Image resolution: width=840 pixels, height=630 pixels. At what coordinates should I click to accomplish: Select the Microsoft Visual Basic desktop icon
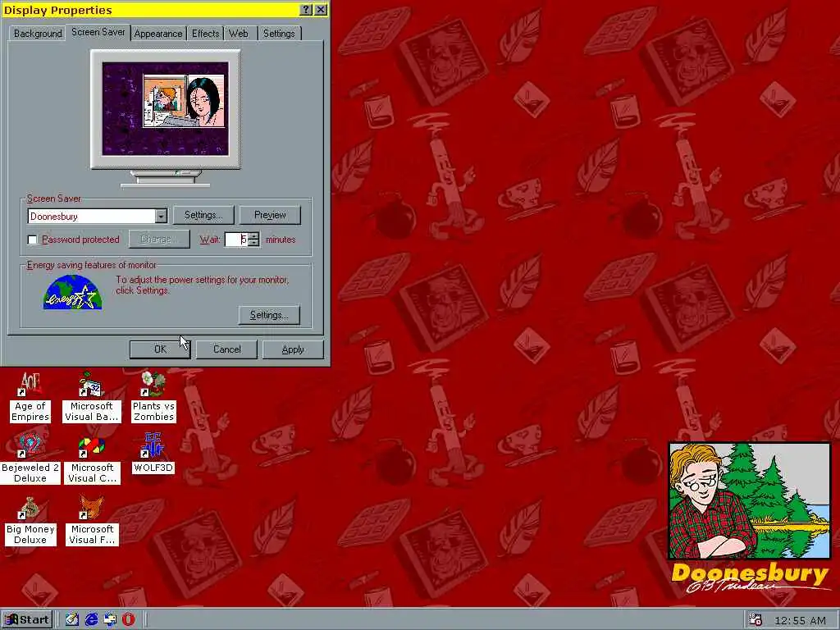[92, 397]
